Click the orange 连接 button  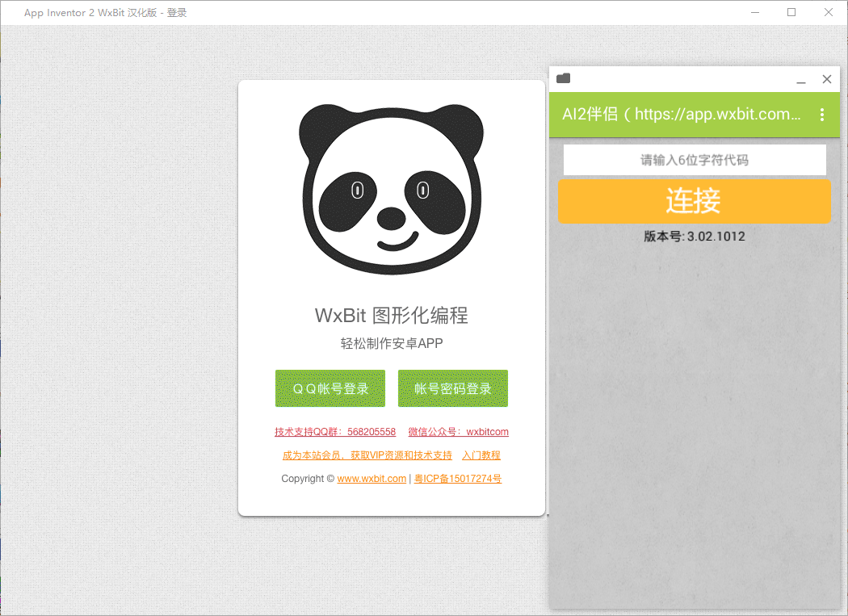pos(694,201)
